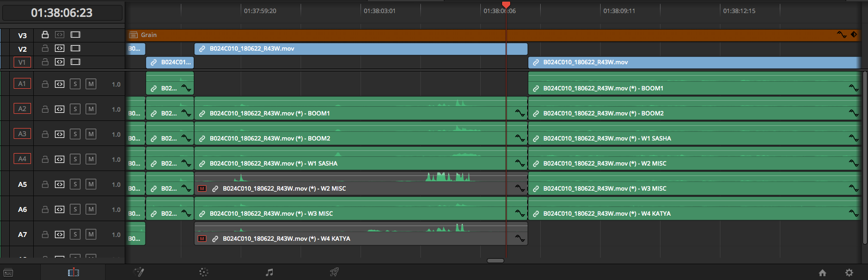This screenshot has width=868, height=280.
Task: Select the A2 destination control
Action: [22, 109]
